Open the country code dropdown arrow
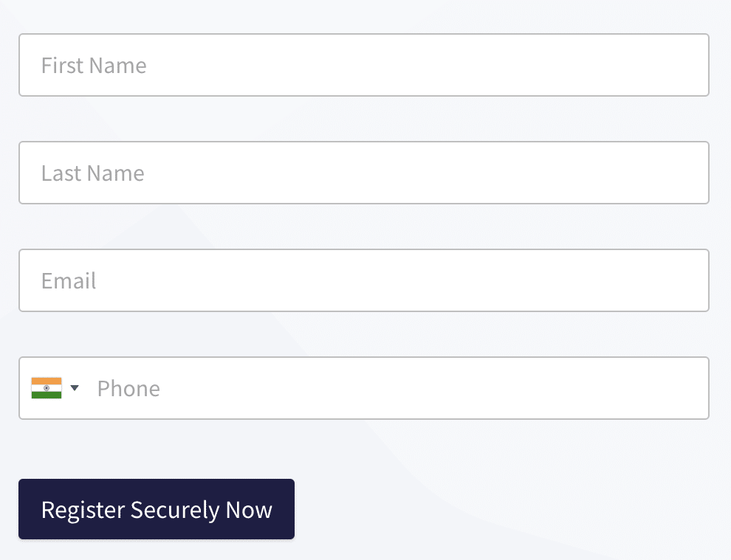The width and height of the screenshot is (731, 560). [x=75, y=388]
